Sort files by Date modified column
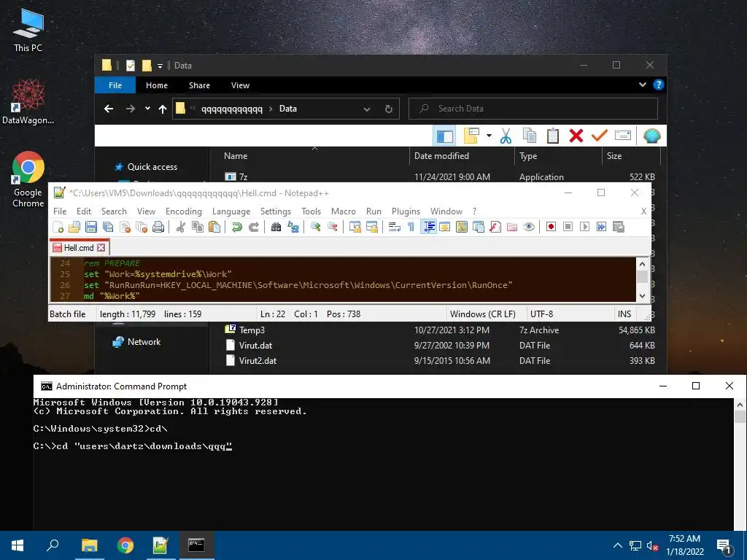Viewport: 747px width, 560px height. click(x=441, y=156)
